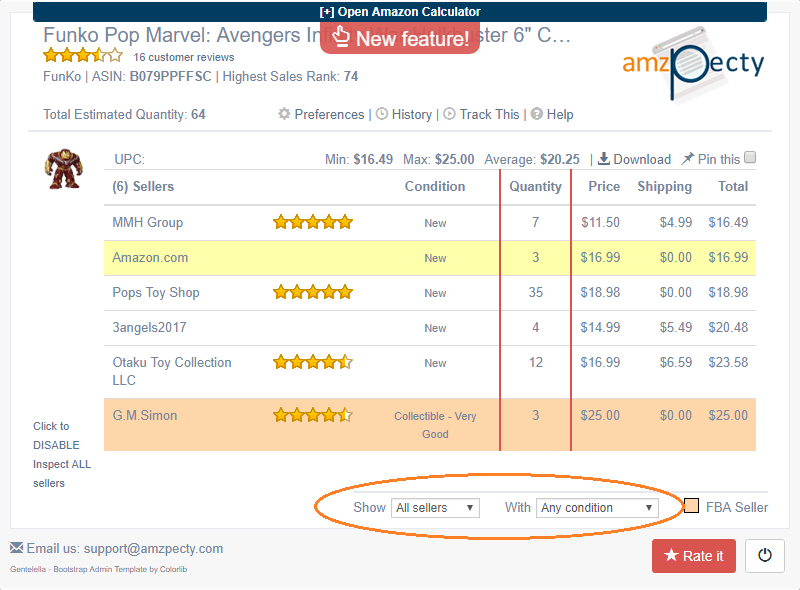Click the amzpecty logo

coord(693,66)
